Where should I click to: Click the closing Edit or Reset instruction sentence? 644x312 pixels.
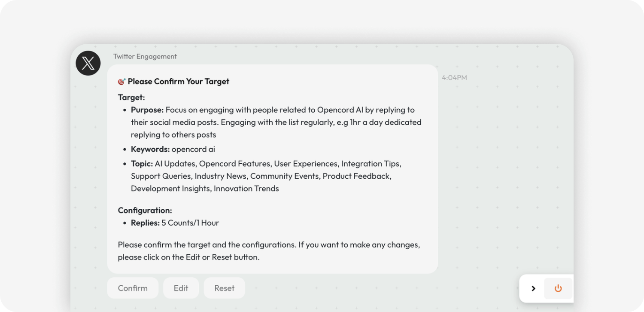tap(269, 251)
